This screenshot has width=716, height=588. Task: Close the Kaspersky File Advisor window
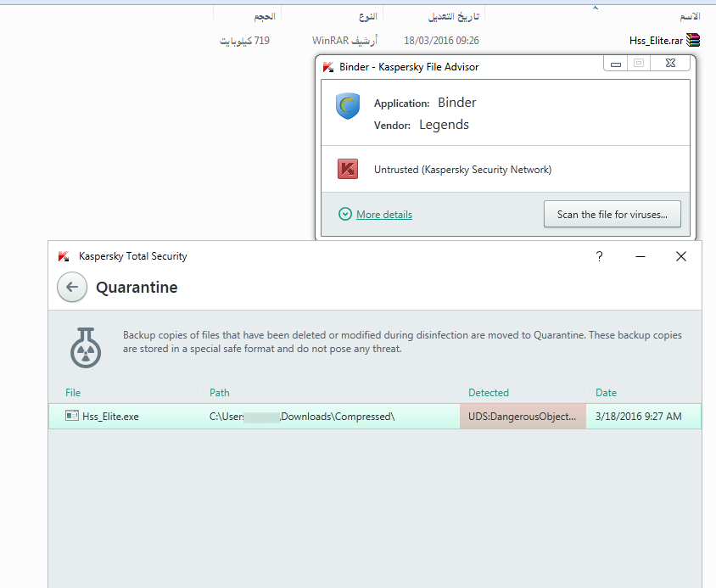tap(670, 63)
